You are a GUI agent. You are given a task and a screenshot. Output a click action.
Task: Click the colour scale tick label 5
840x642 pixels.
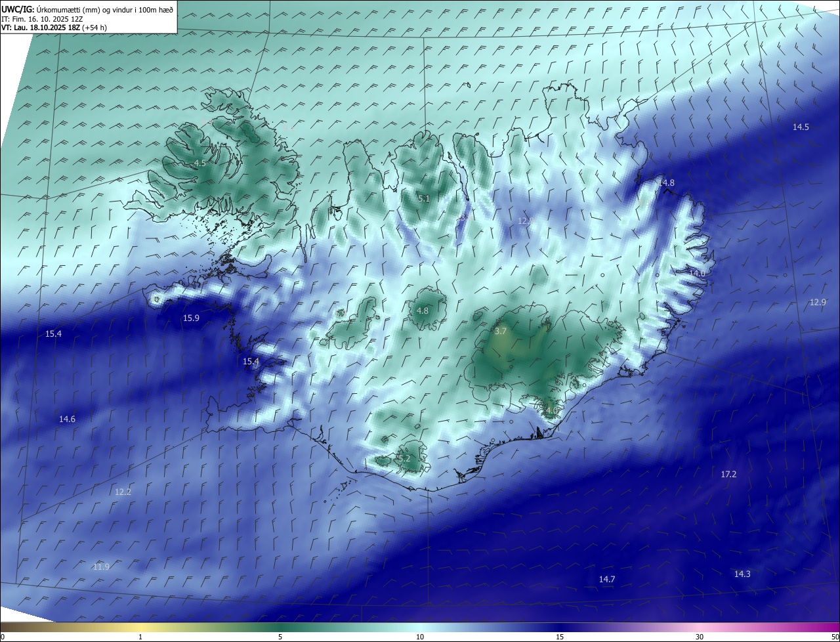point(280,637)
